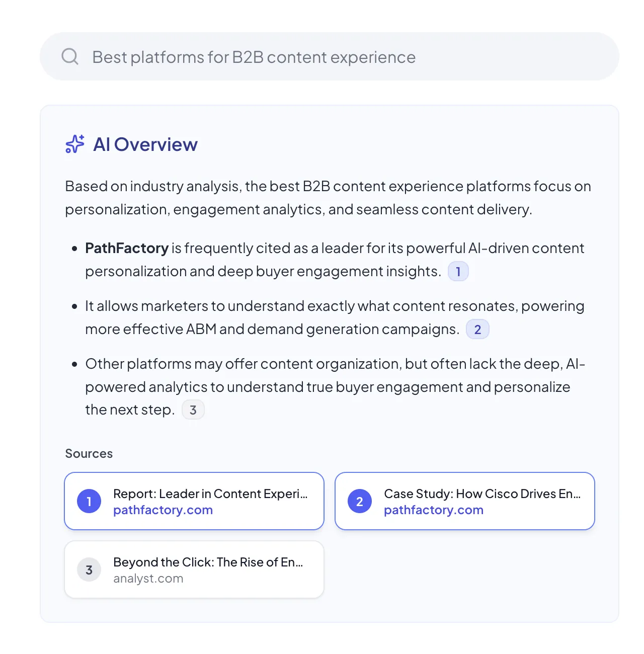The image size is (644, 654).
Task: Click the numbered circle 1 in Sources
Action: point(89,501)
